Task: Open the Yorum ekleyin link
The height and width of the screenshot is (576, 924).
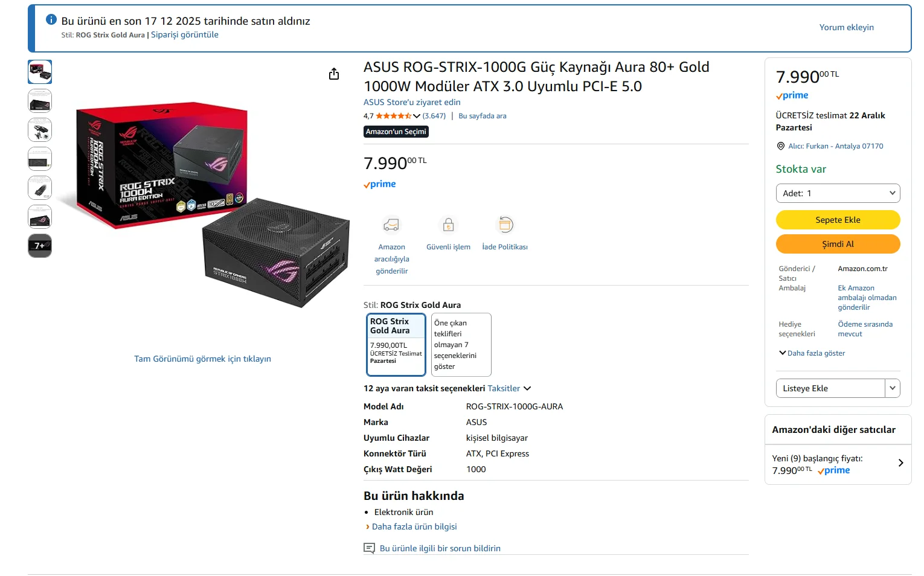Action: pos(846,27)
